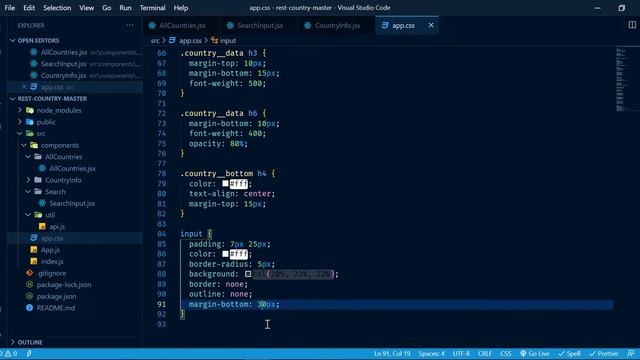640x360 pixels.
Task: Open the Run menu
Action: (x=125, y=8)
